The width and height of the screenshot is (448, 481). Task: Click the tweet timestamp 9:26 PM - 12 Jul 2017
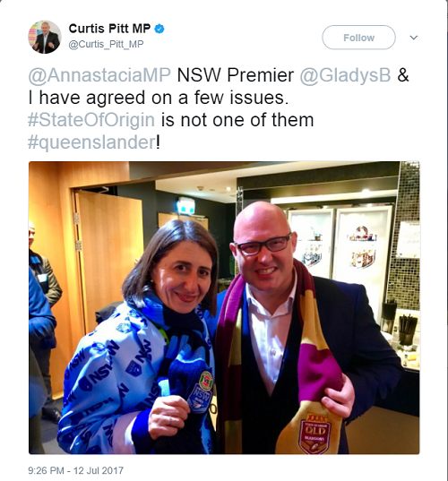tap(76, 470)
